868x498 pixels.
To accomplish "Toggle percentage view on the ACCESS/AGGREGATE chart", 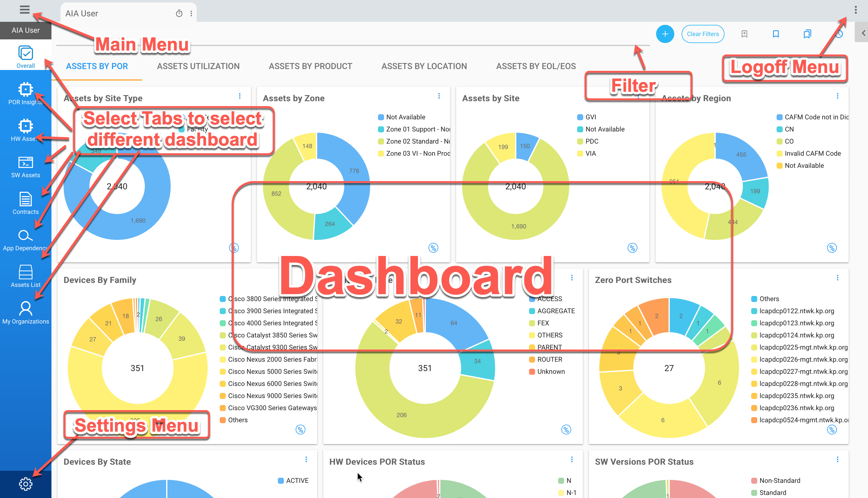I will [566, 430].
